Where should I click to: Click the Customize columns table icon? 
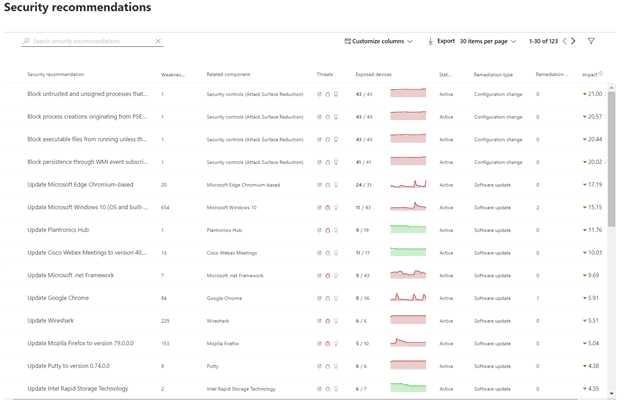(x=347, y=41)
